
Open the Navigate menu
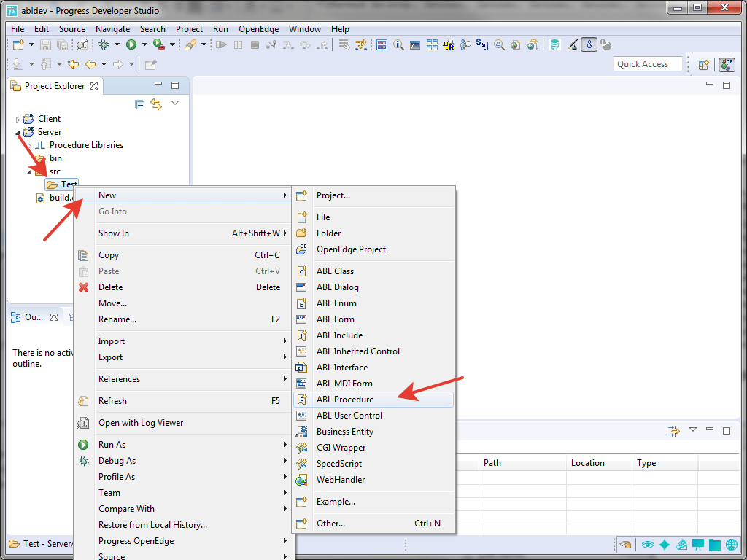click(112, 29)
